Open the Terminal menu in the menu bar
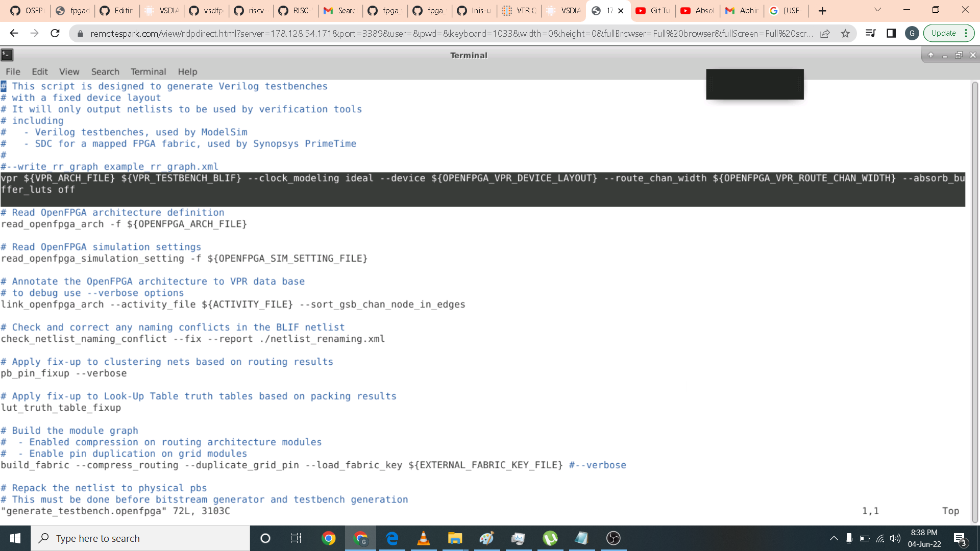Viewport: 980px width, 551px height. pos(148,71)
